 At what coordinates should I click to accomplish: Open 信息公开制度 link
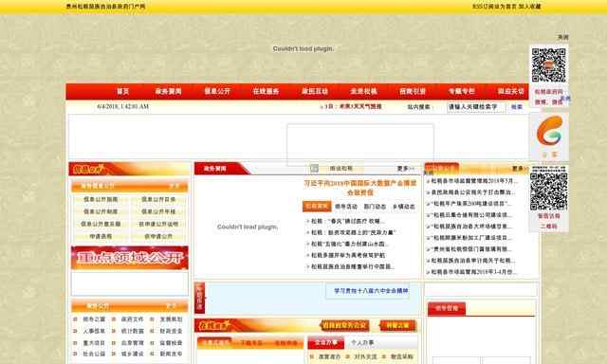point(101,211)
